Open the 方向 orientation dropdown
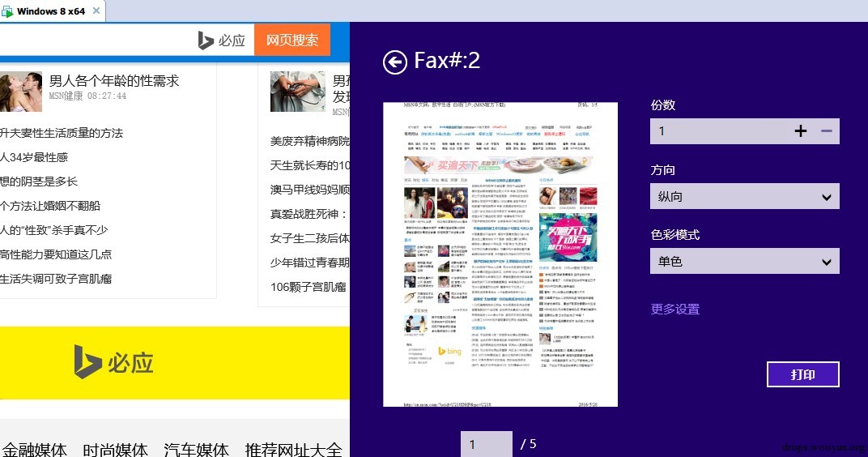Screen dimensions: 868x457 pyautogui.click(x=745, y=197)
